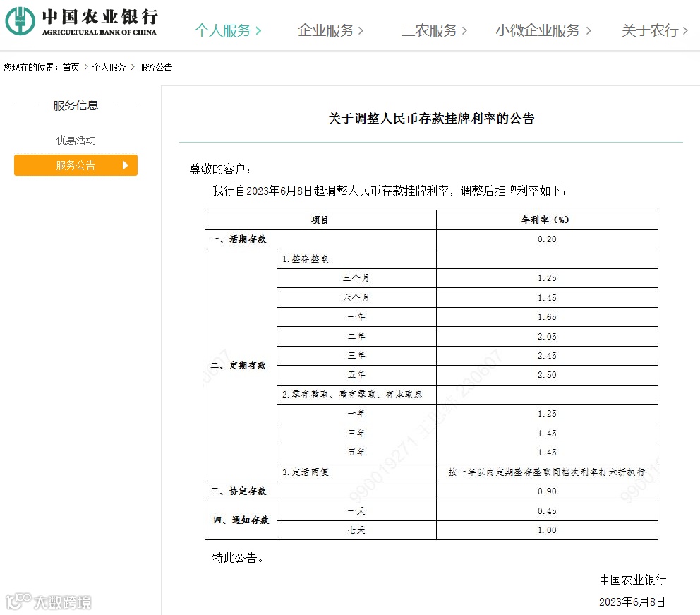Click the 中国农业银行 signature text
The image size is (700, 615).
click(x=632, y=580)
